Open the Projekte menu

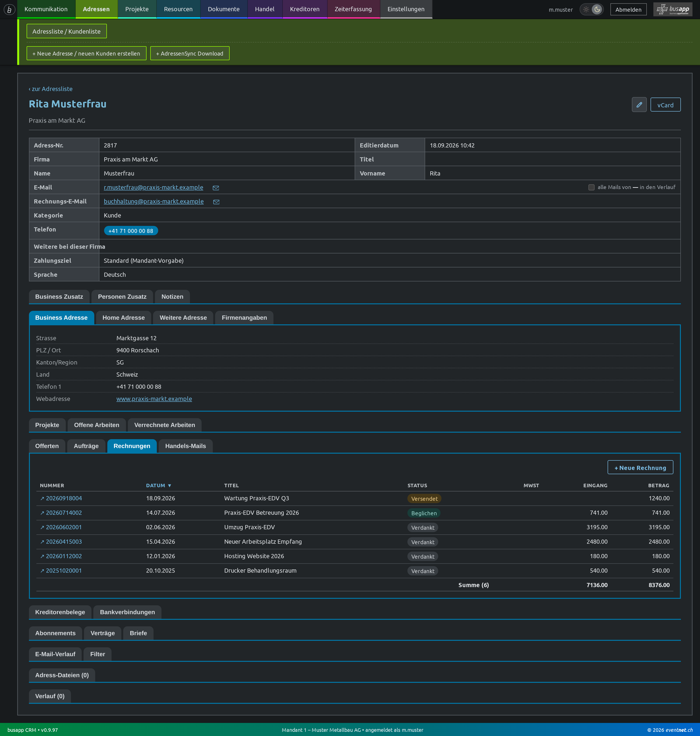pos(137,9)
